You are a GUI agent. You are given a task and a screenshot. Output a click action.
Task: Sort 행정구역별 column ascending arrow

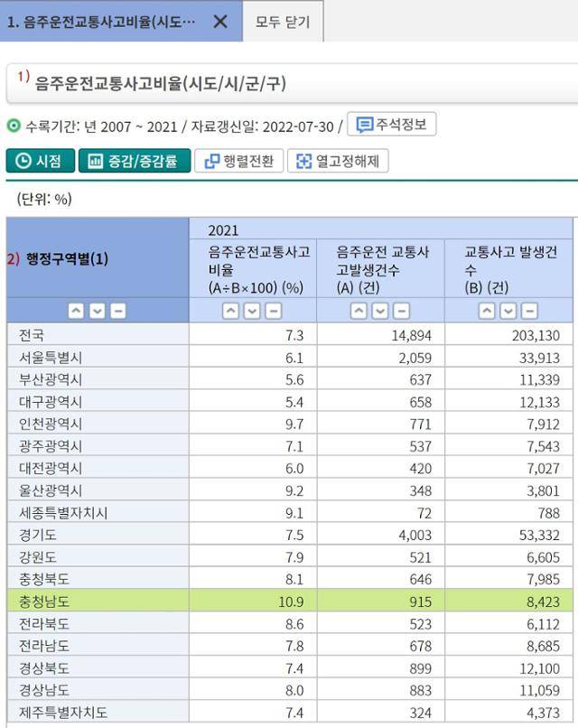pyautogui.click(x=76, y=311)
